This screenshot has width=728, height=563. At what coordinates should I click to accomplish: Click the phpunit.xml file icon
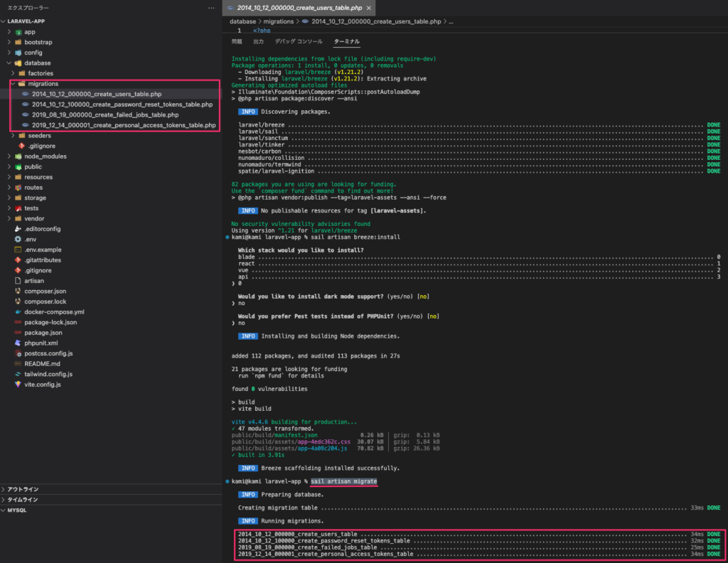(18, 343)
